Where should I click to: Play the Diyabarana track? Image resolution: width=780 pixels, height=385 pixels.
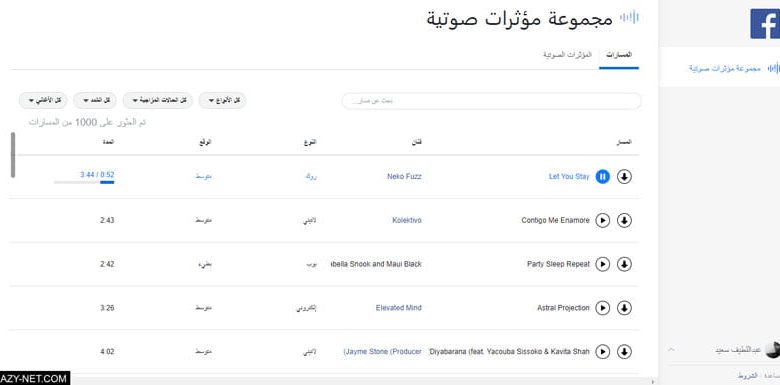click(x=602, y=352)
